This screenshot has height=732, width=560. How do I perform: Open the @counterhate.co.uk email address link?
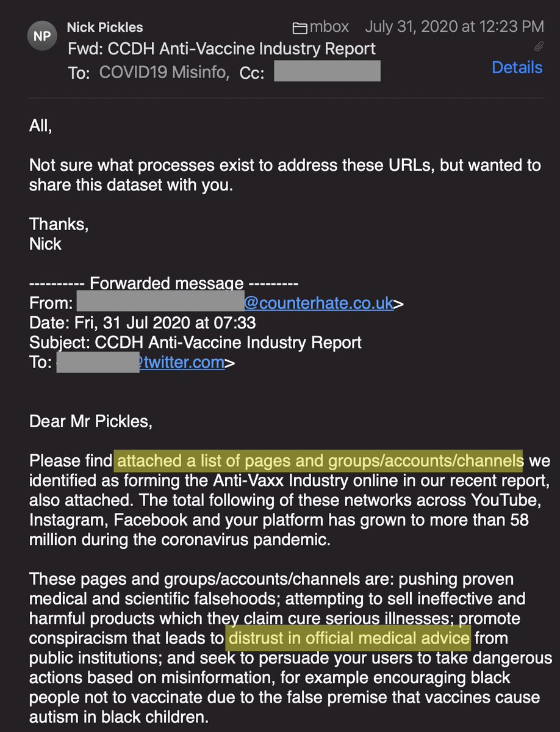pyautogui.click(x=318, y=303)
